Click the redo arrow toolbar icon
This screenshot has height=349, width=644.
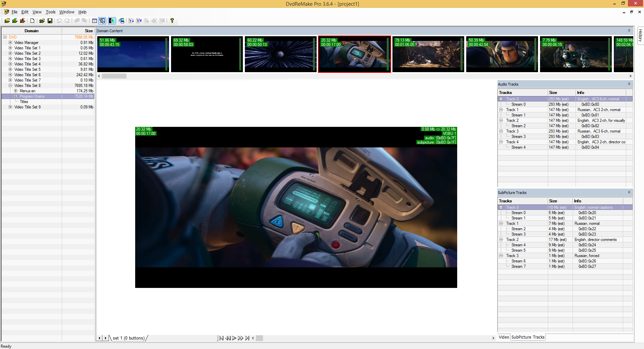[x=67, y=21]
